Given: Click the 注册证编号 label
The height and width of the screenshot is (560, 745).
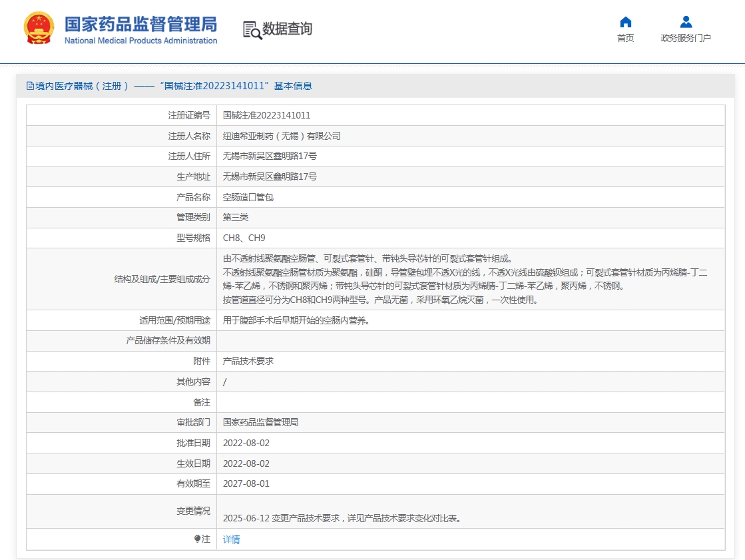Looking at the screenshot, I should (x=189, y=115).
